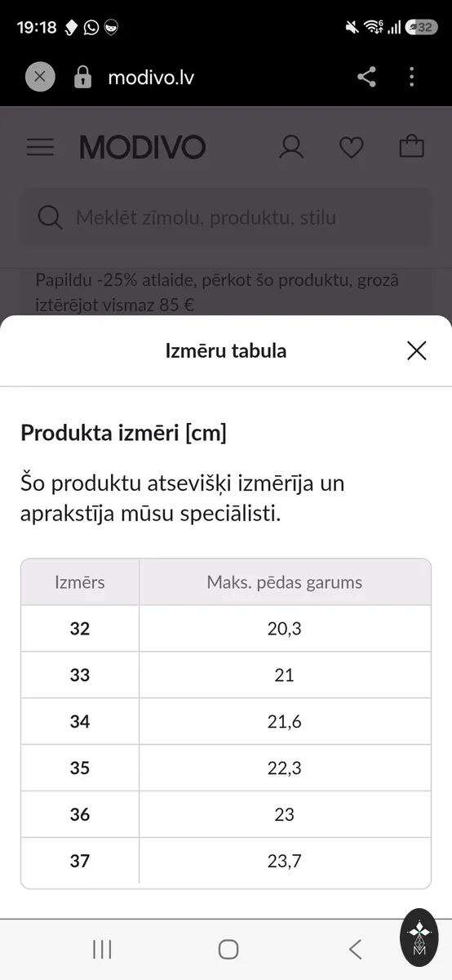This screenshot has width=452, height=980.
Task: Open the three-dot browser menu
Action: [x=412, y=78]
